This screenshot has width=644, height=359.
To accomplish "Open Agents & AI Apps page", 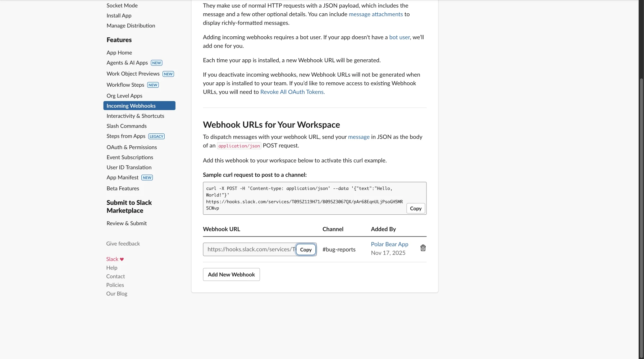I will [x=127, y=63].
